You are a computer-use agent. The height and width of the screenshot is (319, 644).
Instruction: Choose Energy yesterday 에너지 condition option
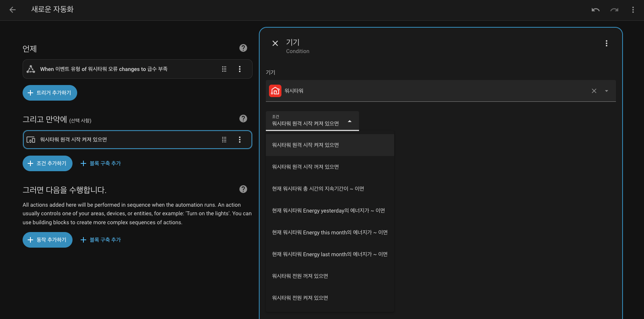(328, 211)
